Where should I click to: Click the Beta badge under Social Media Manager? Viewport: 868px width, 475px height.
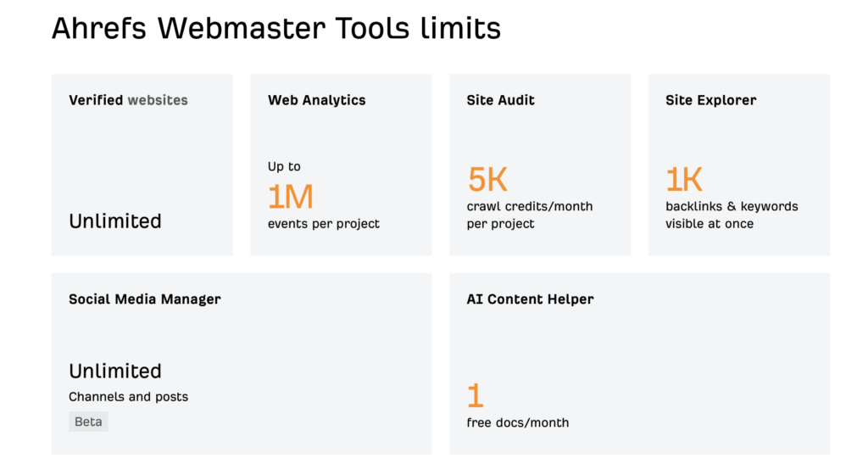point(88,422)
